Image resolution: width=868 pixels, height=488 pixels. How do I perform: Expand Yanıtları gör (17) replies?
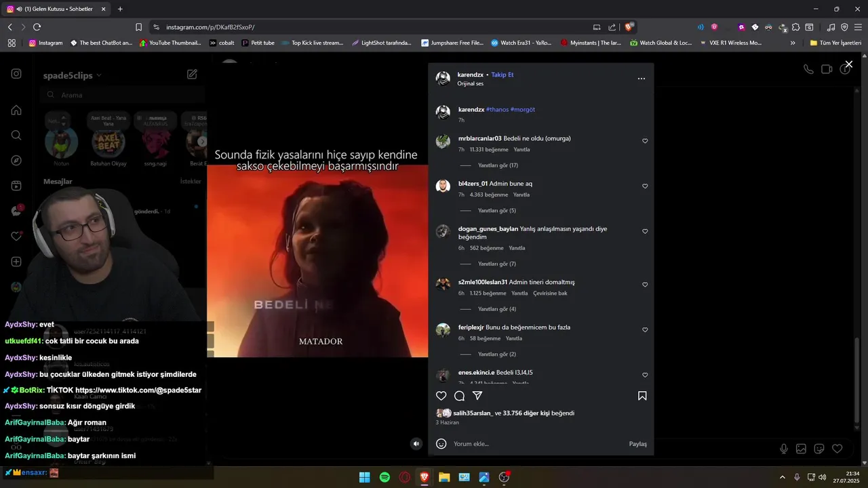point(498,165)
